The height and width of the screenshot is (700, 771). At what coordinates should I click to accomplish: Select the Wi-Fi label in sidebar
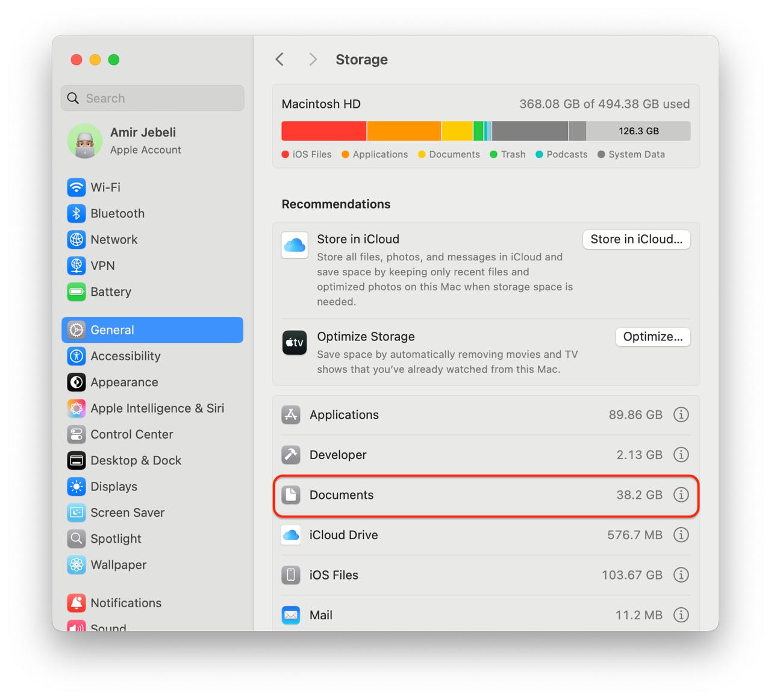[x=105, y=187]
